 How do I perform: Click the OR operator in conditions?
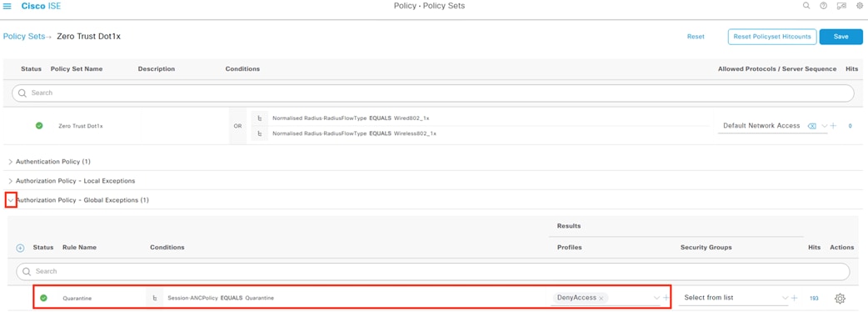click(x=237, y=126)
